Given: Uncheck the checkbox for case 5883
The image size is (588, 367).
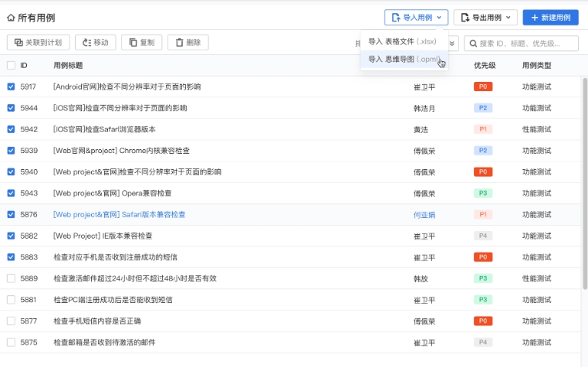Looking at the screenshot, I should coord(12,257).
